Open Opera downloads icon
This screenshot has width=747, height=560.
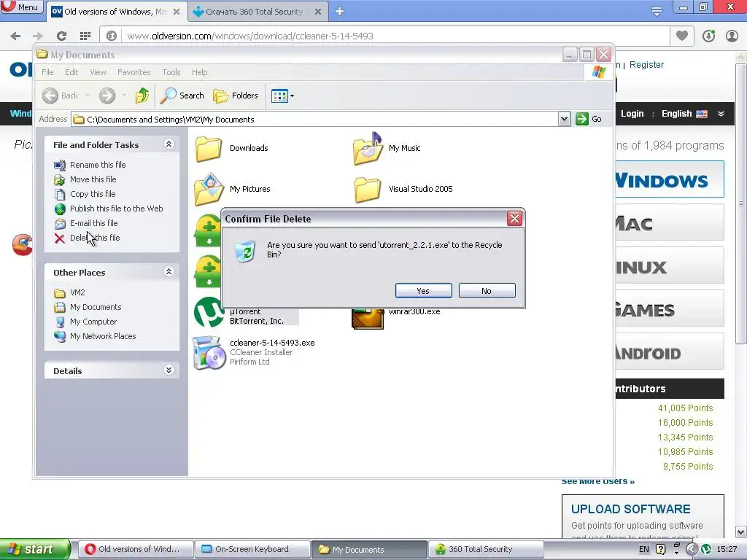[x=708, y=36]
